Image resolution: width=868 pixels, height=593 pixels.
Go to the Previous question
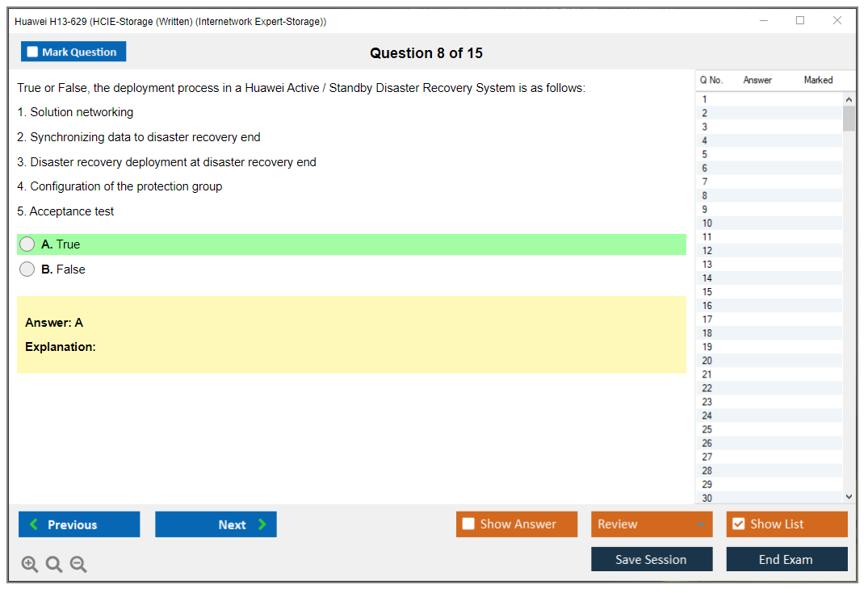(79, 524)
